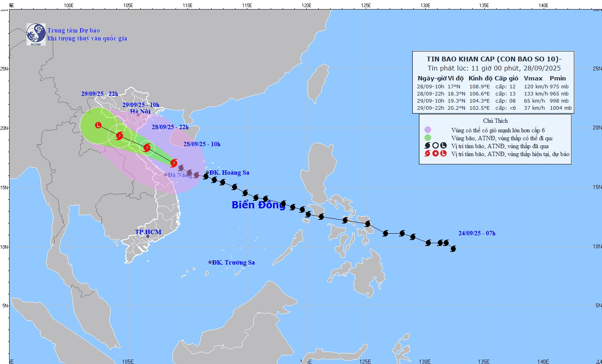Click the 133 km/h Vmax cell
This screenshot has width=602, height=364.
[536, 93]
